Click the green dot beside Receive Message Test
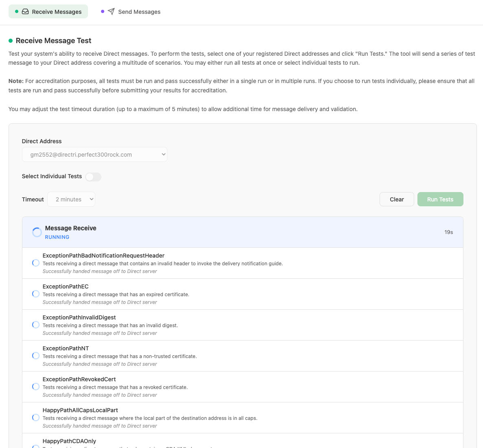The image size is (483, 448). click(x=11, y=41)
